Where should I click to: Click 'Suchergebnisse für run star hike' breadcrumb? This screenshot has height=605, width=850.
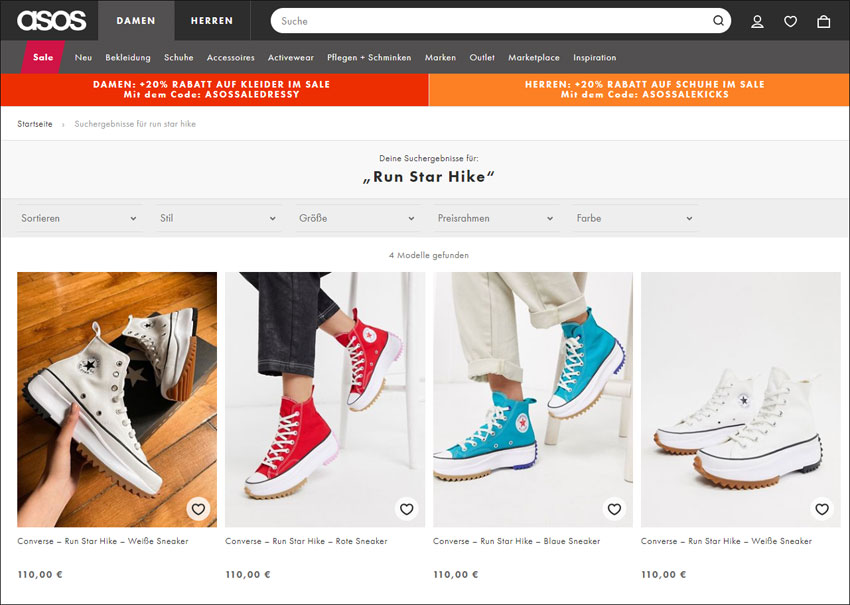(x=135, y=124)
